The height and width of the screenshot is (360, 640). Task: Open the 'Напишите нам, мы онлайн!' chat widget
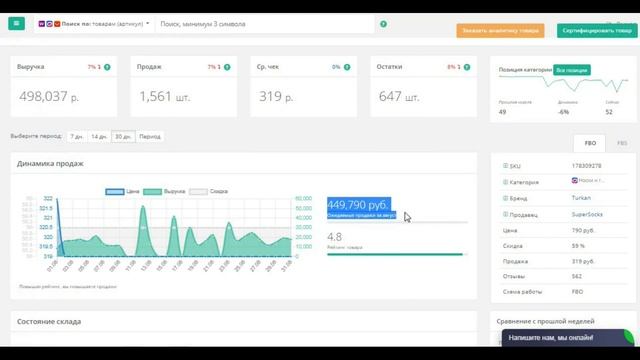[x=568, y=338]
